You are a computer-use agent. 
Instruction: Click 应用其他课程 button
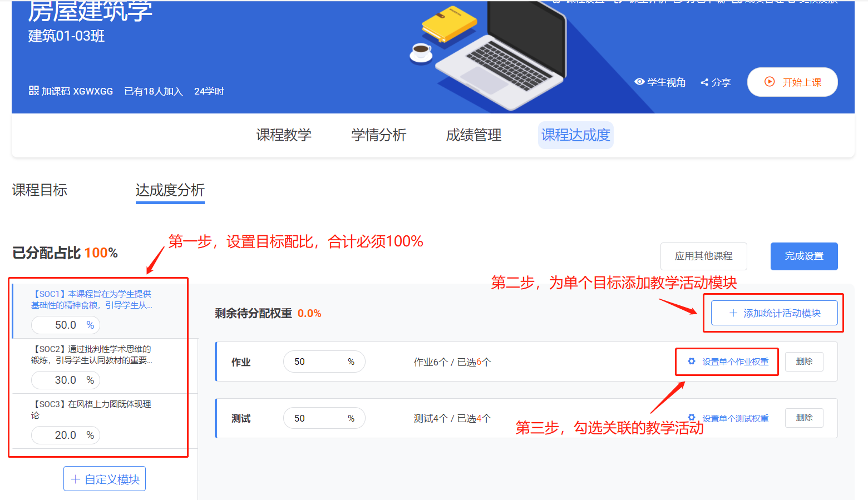click(x=703, y=256)
